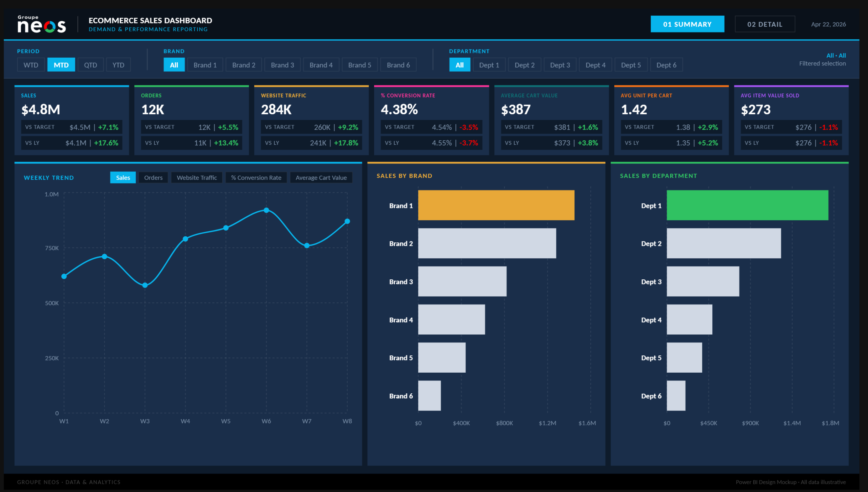Click the orange Brand 1 bar
The width and height of the screenshot is (868, 492).
[x=496, y=205]
